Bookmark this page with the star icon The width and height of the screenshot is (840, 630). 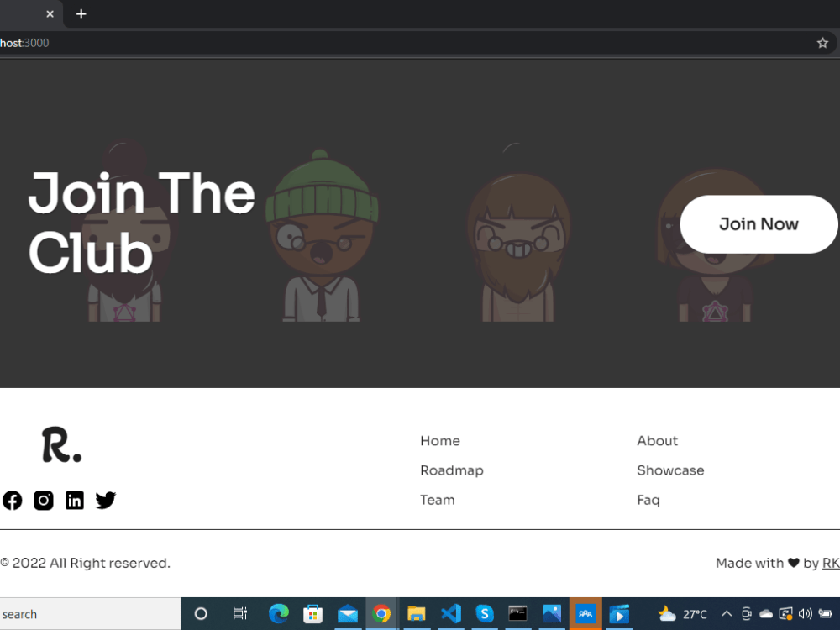pos(822,42)
